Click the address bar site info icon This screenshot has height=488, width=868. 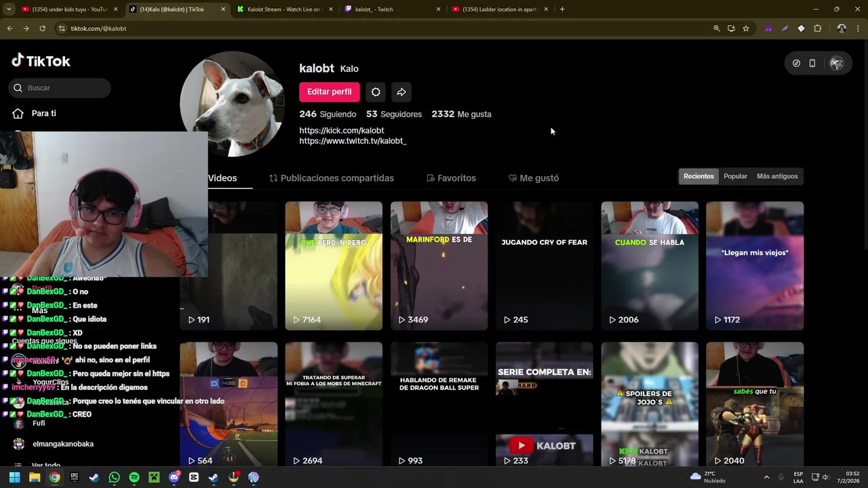click(62, 28)
